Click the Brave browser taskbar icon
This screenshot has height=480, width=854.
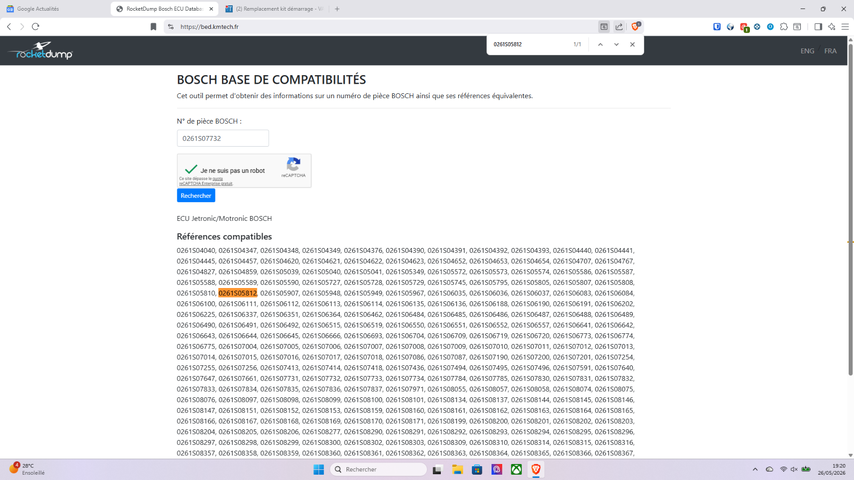coord(536,469)
